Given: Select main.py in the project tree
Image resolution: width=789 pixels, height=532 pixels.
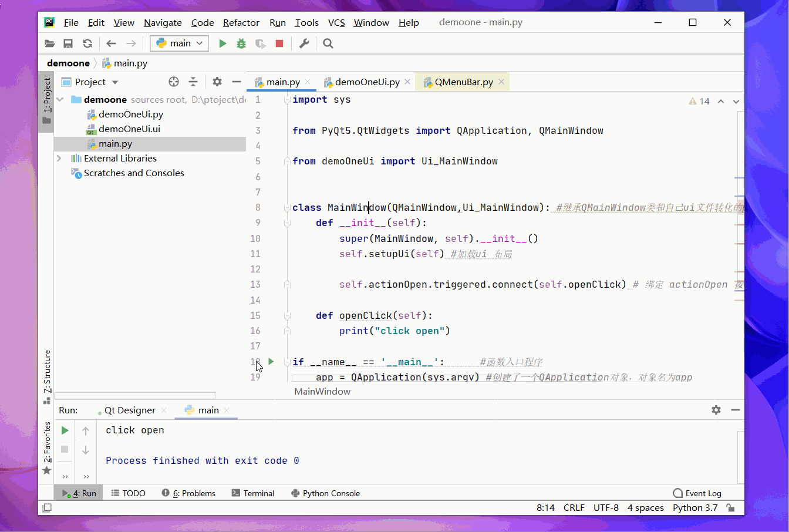Looking at the screenshot, I should (x=115, y=144).
